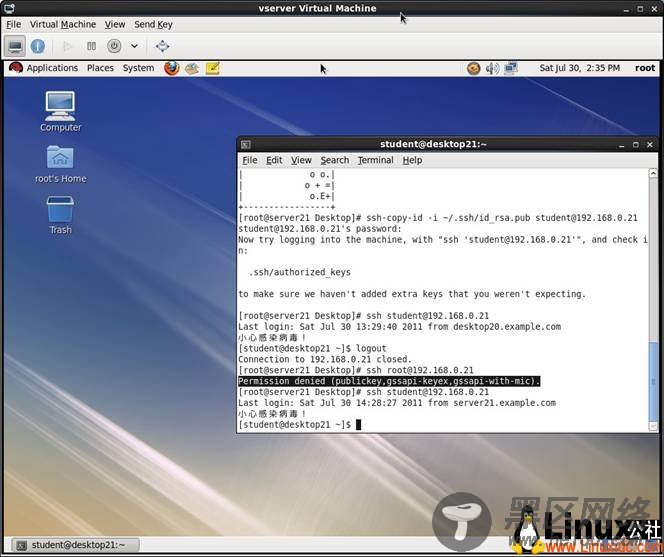Viewport: 664px width, 557px height.
Task: Select the Trash desktop icon
Action: (60, 215)
